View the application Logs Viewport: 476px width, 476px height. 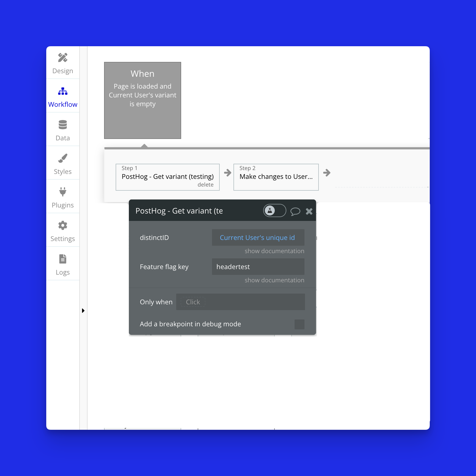tap(62, 264)
